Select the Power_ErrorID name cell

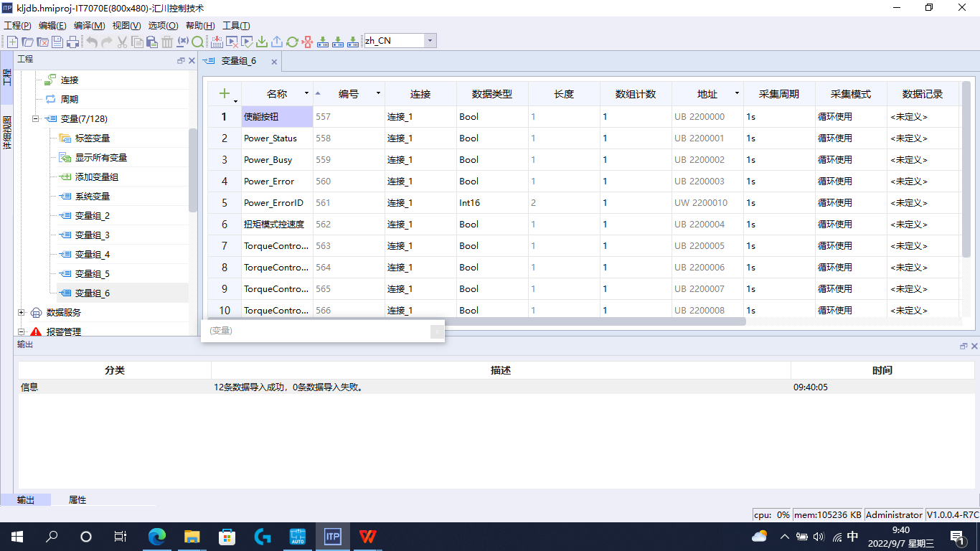coord(277,203)
